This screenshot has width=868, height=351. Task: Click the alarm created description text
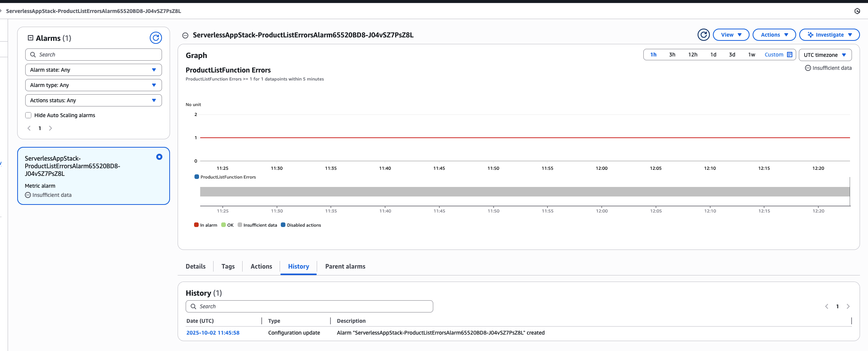click(441, 333)
